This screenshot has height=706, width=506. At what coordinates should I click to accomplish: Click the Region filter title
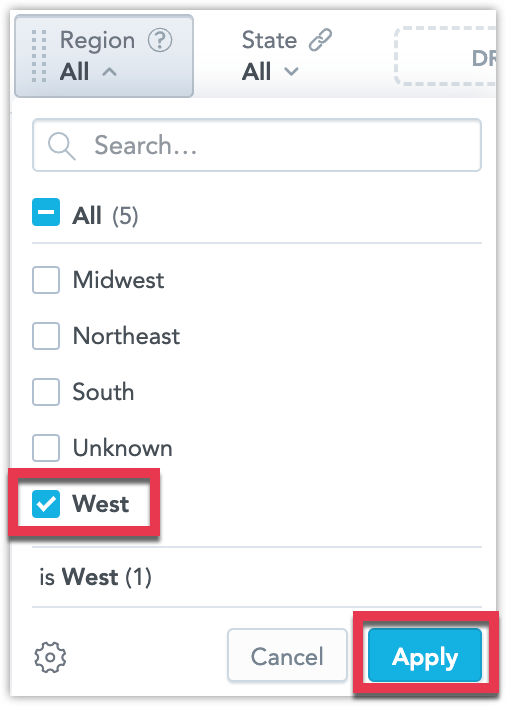pyautogui.click(x=97, y=40)
